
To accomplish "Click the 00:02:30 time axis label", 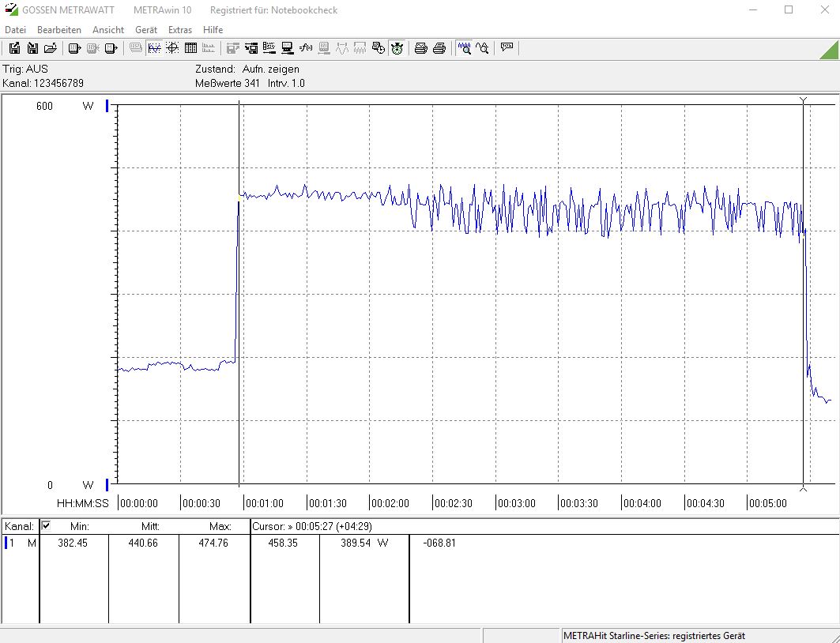I will pos(454,503).
